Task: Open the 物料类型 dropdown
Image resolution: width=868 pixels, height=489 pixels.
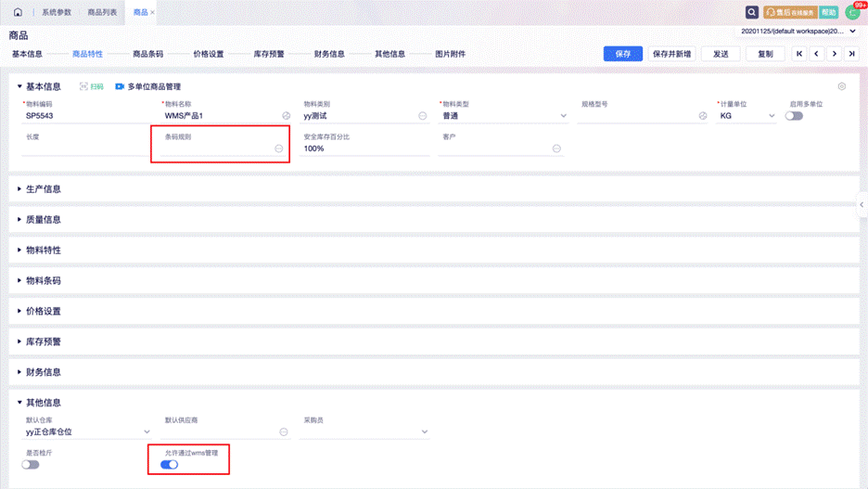Action: coord(563,116)
